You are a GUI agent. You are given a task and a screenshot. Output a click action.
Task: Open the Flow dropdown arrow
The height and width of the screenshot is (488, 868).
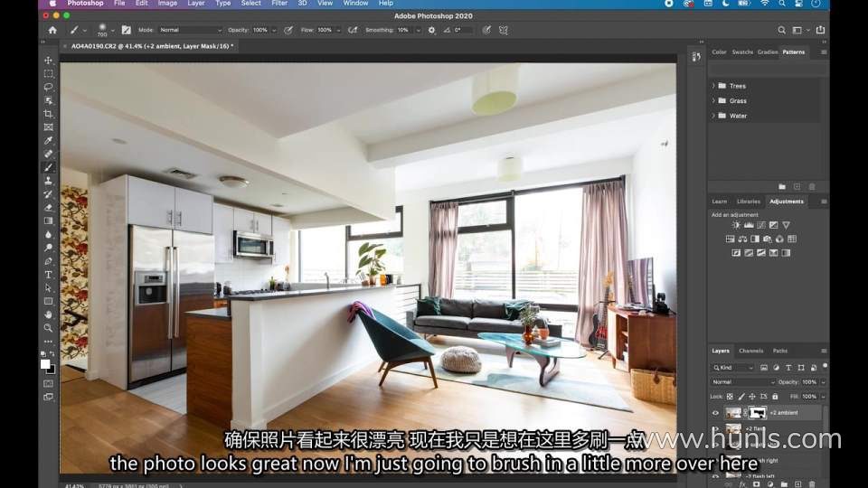click(x=338, y=31)
